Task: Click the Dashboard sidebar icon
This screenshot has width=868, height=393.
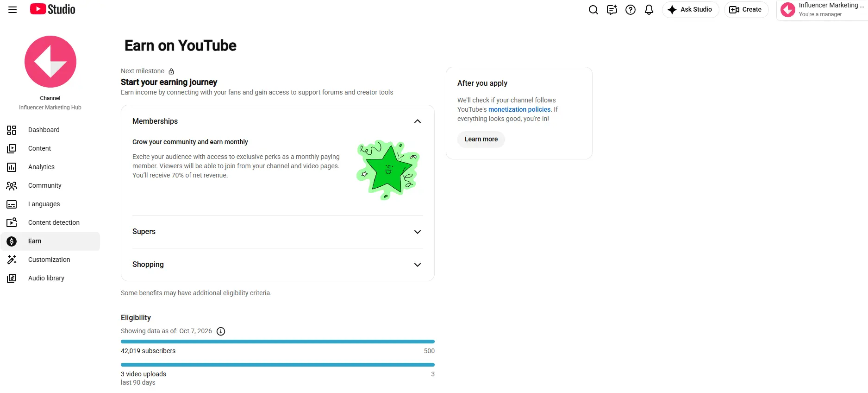Action: [x=12, y=130]
